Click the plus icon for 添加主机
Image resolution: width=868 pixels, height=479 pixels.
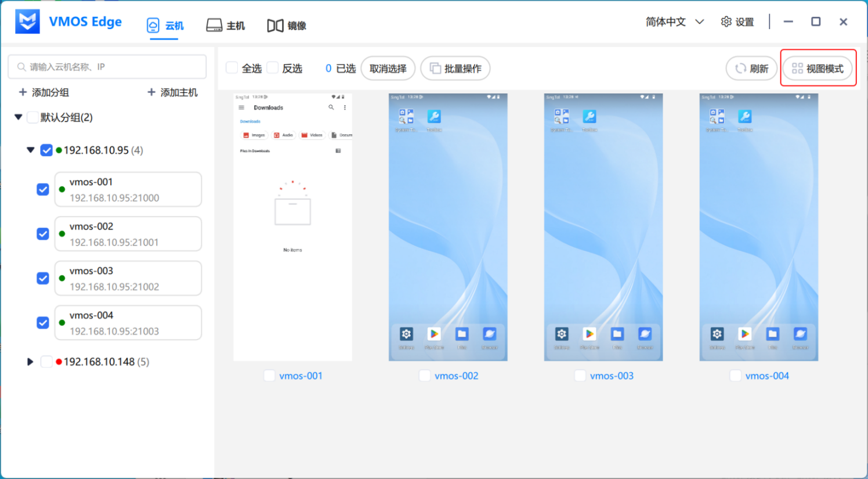(151, 92)
